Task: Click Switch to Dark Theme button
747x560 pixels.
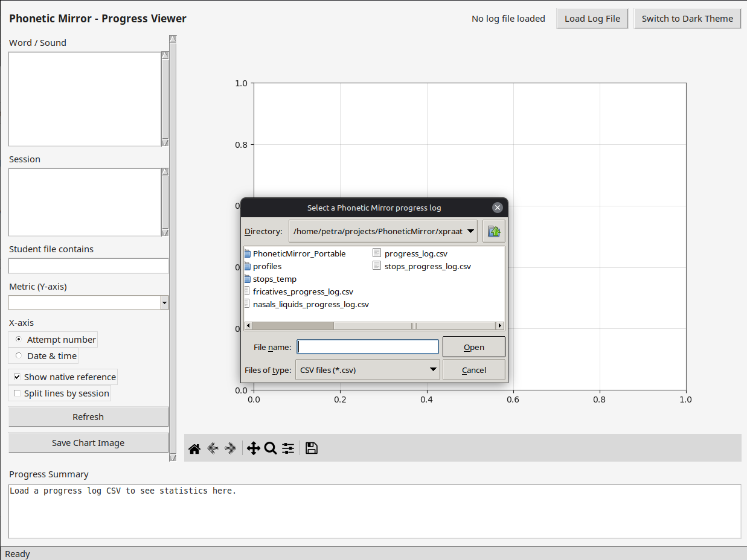Action: [687, 19]
